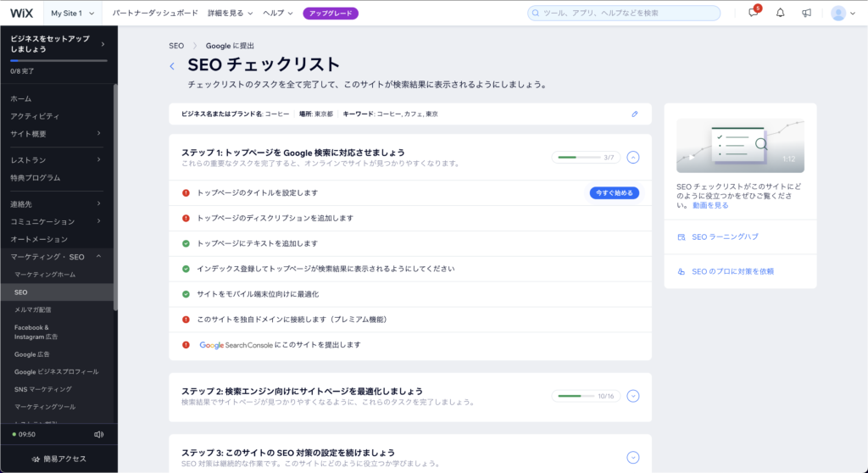This screenshot has height=473, width=868.
Task: Click the search magnifier icon
Action: 536,13
